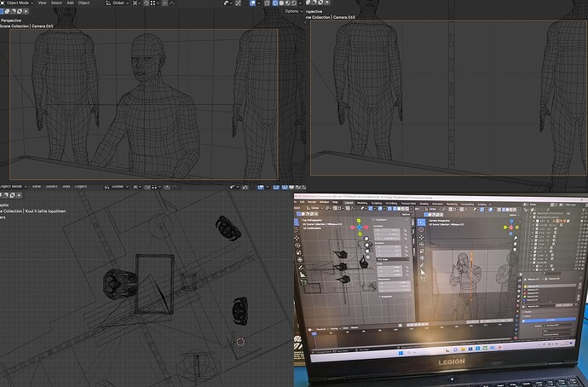The width and height of the screenshot is (588, 387).
Task: Click Windows Start button on laptop taskbar
Action: click(x=401, y=353)
